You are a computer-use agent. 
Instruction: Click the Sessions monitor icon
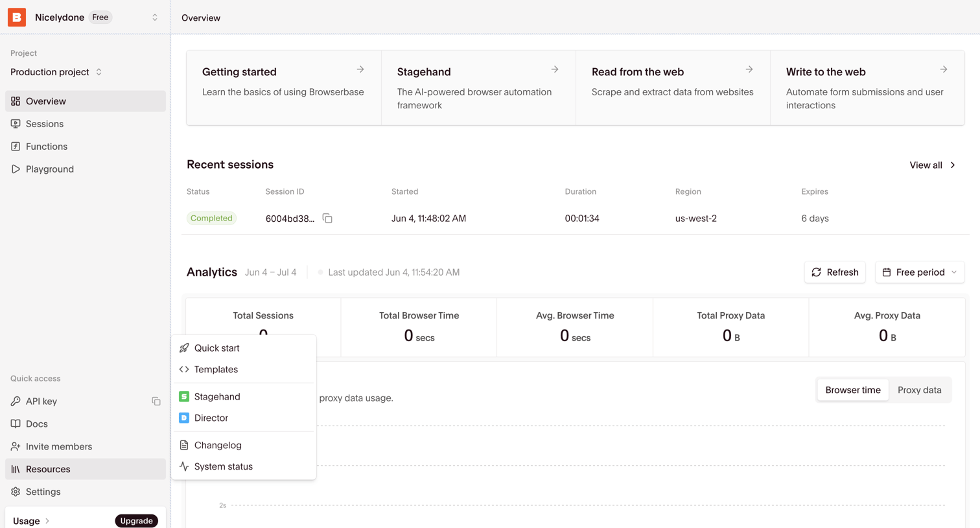(16, 124)
